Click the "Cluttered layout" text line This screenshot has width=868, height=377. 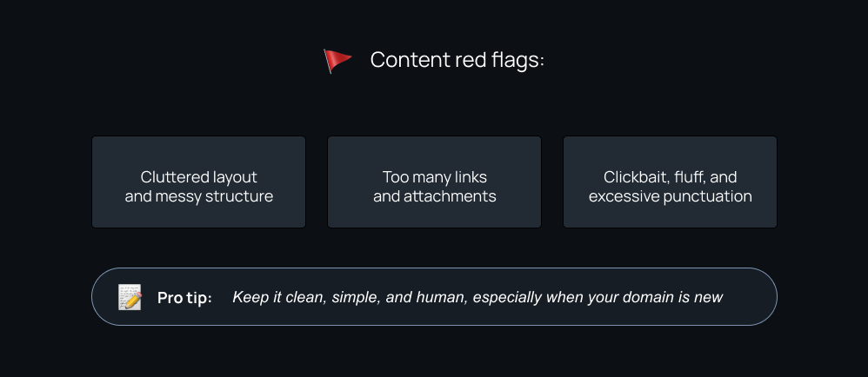(198, 177)
